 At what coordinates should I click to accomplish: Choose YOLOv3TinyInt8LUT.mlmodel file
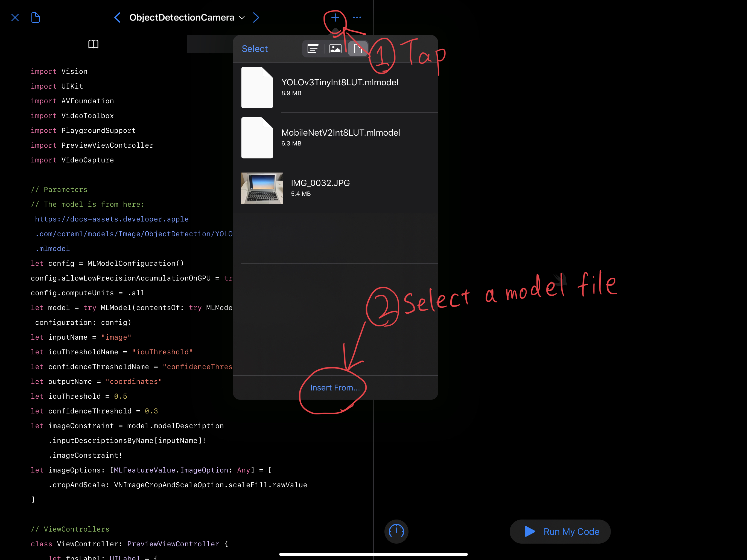click(339, 83)
